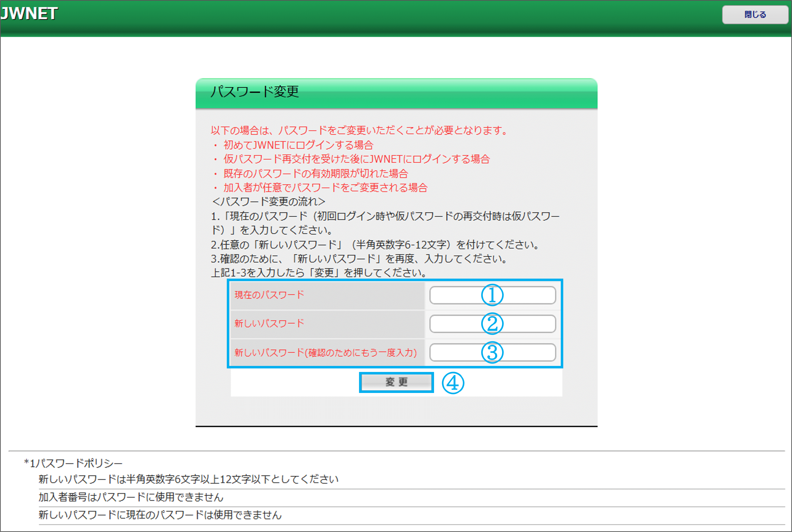Click the 閉じる button at top right

755,15
